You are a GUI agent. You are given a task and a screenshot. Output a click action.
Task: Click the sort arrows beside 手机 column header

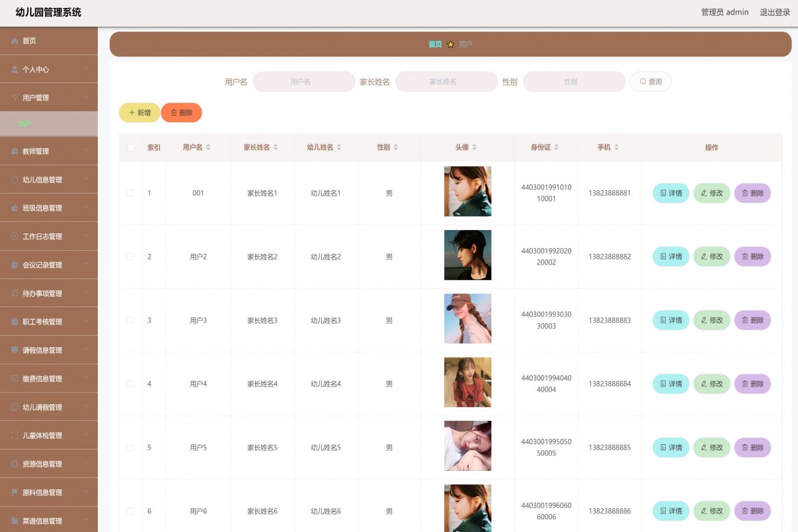point(616,148)
